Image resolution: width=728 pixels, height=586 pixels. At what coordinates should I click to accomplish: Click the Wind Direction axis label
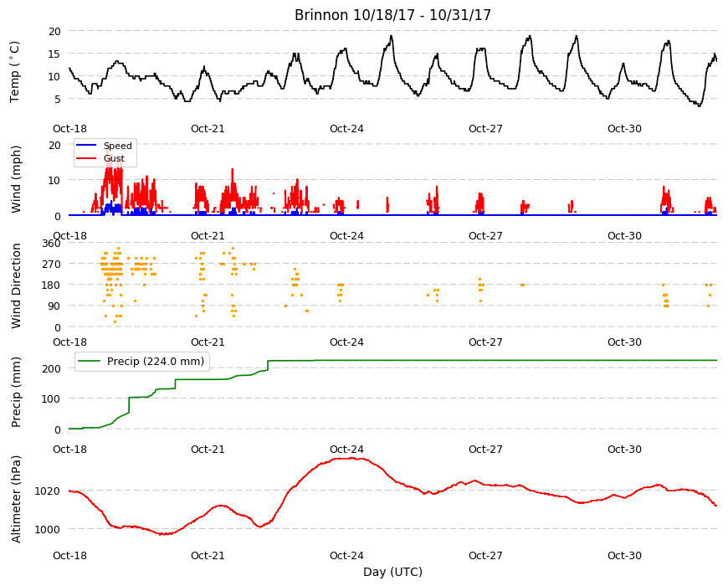point(16,285)
